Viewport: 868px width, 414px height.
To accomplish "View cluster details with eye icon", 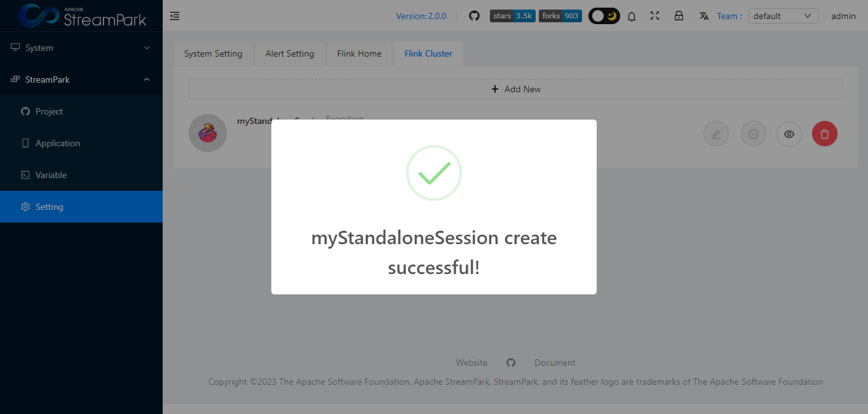I will (x=789, y=134).
